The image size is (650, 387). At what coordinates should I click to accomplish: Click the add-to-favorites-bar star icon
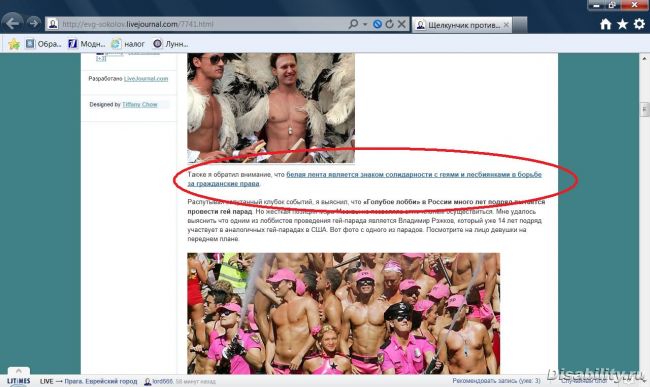(x=14, y=44)
